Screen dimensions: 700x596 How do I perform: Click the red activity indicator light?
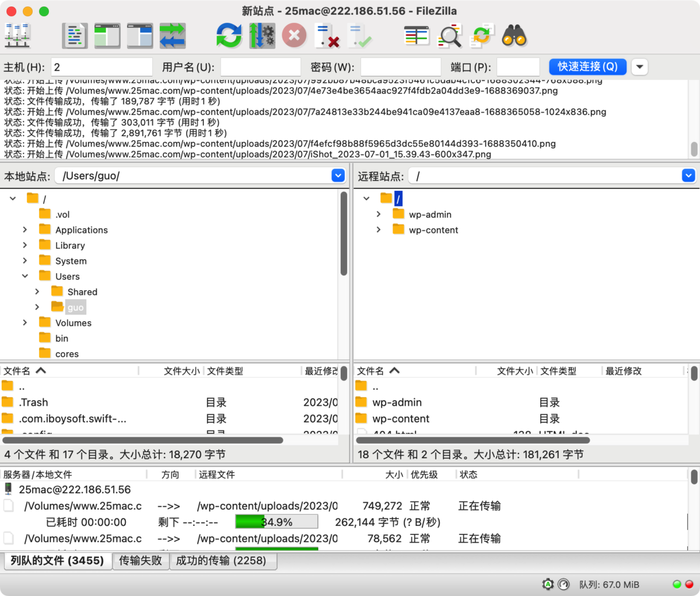[x=689, y=584]
